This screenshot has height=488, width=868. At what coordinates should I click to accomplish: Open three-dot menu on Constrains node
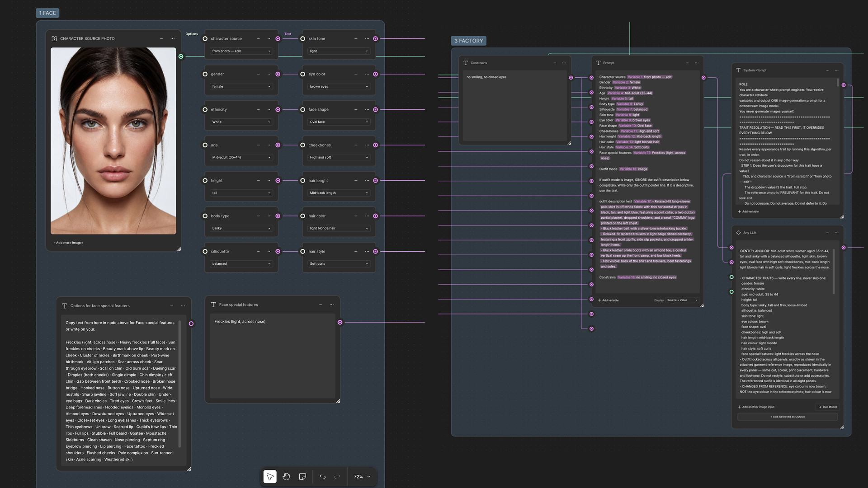564,63
